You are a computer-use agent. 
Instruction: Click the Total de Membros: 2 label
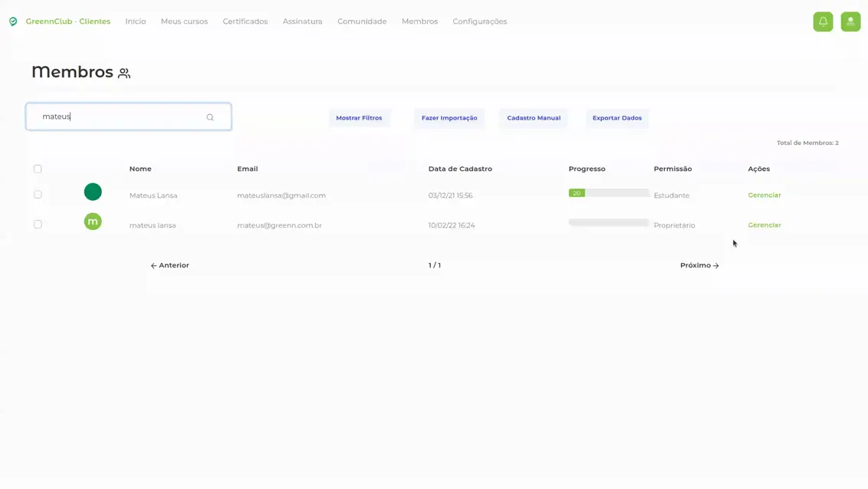coord(807,143)
